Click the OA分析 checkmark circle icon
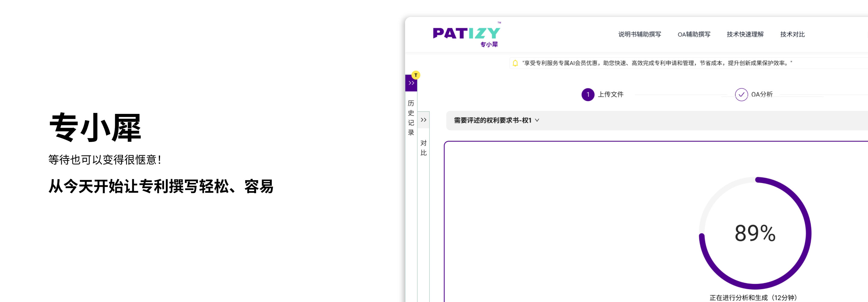This screenshot has width=868, height=302. click(x=741, y=95)
